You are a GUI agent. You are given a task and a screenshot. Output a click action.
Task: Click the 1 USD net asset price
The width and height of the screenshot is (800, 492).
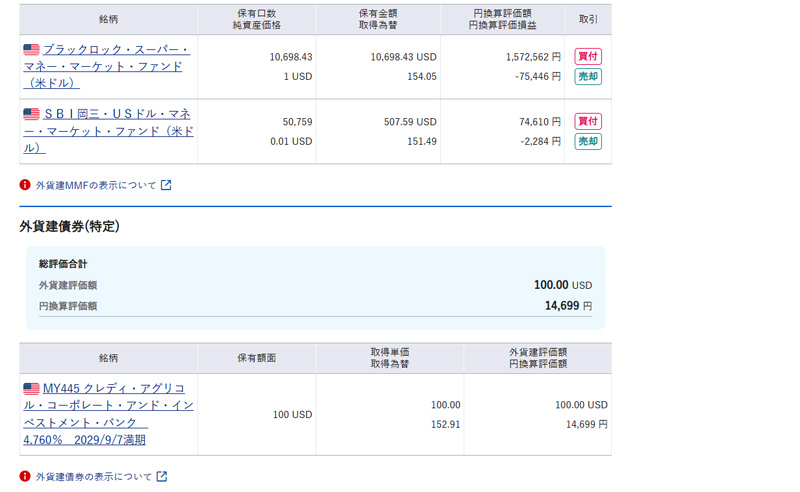[298, 77]
